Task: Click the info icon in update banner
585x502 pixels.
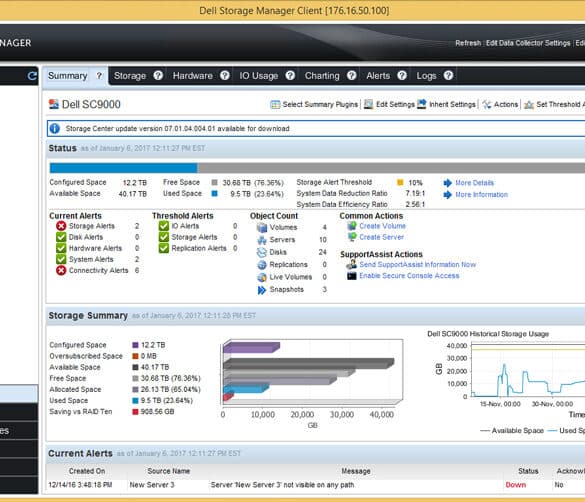Action: click(55, 128)
